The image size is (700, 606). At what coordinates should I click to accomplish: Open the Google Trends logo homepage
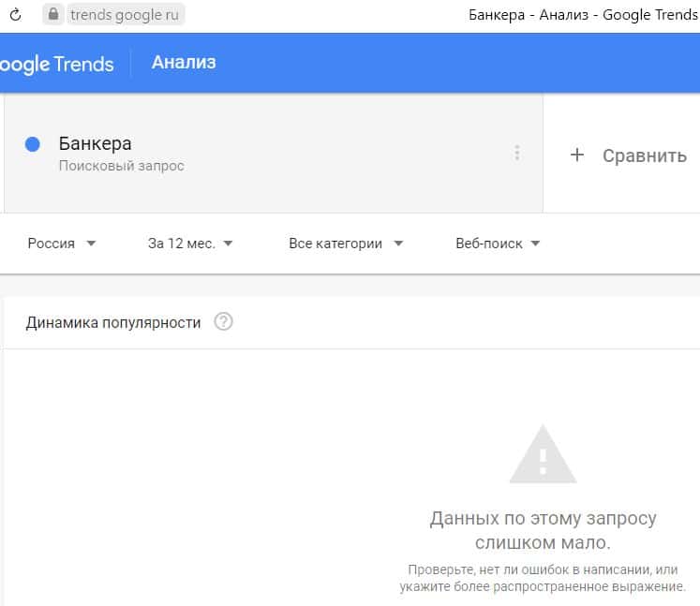(x=56, y=64)
